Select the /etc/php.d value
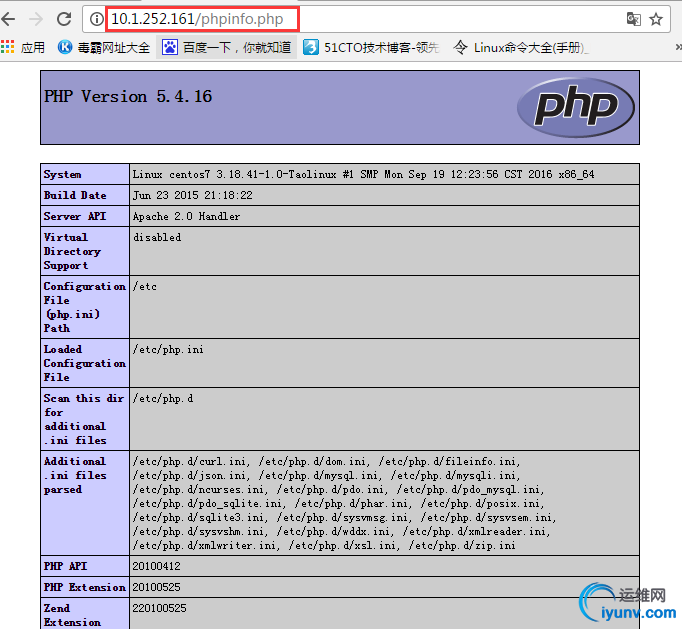The height and width of the screenshot is (629, 682). [163, 398]
